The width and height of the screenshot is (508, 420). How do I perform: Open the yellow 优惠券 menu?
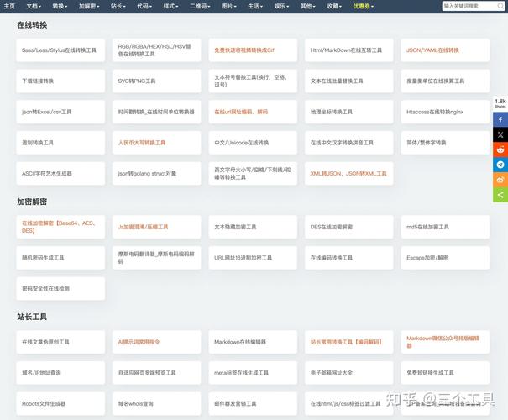[x=364, y=6]
